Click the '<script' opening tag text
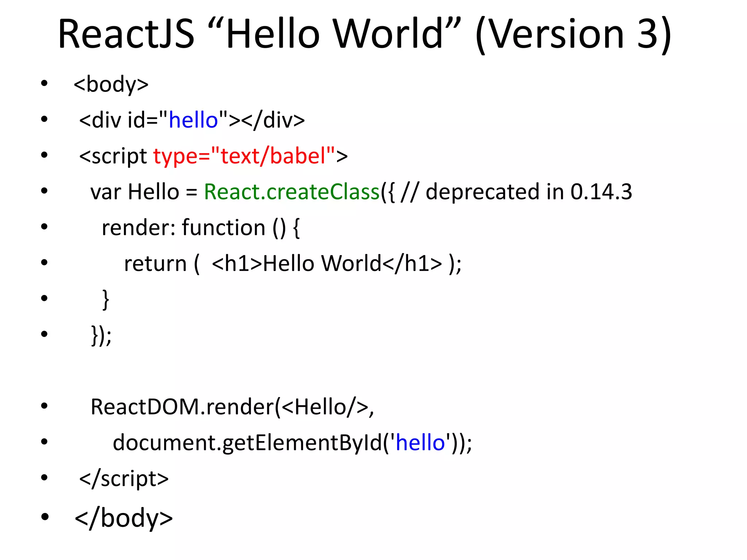The width and height of the screenshot is (747, 560). pos(113,157)
